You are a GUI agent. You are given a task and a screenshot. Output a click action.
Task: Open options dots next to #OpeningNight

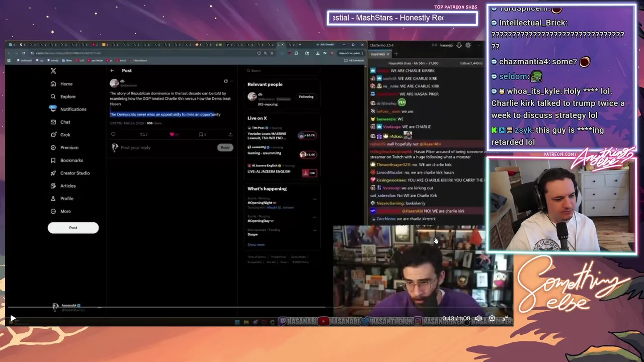pos(314,200)
